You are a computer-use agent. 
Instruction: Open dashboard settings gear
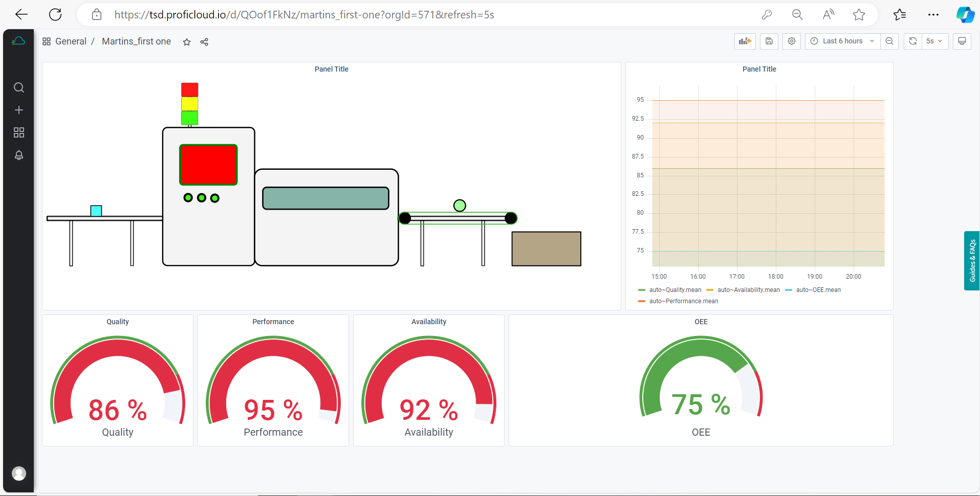point(792,41)
